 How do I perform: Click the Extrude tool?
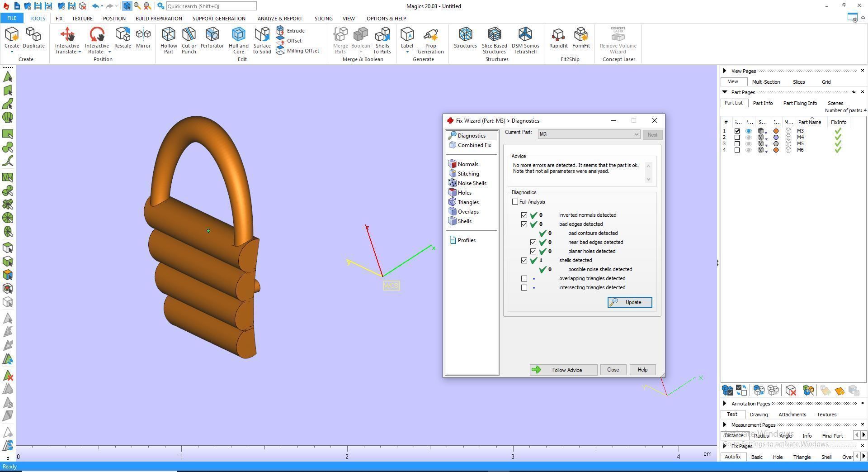point(291,31)
